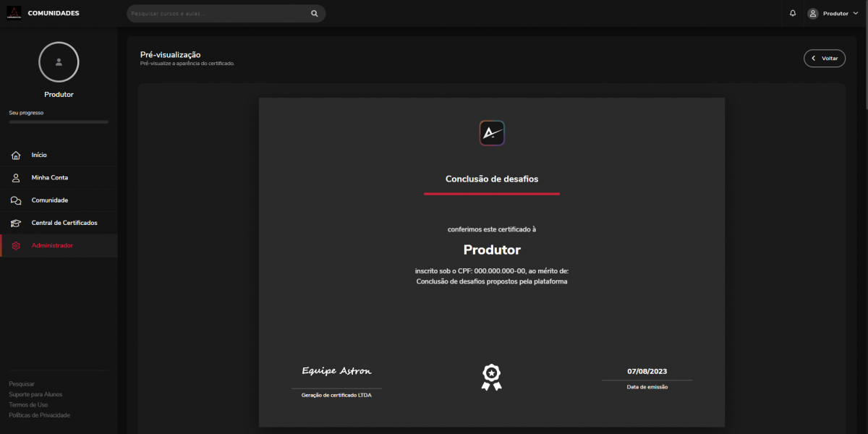Click the Comunidades logo in header
This screenshot has height=434, width=868.
coord(14,13)
